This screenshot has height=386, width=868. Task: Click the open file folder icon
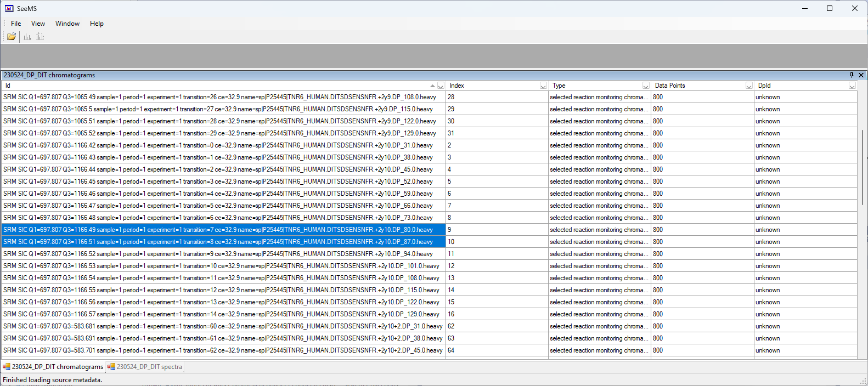(11, 37)
